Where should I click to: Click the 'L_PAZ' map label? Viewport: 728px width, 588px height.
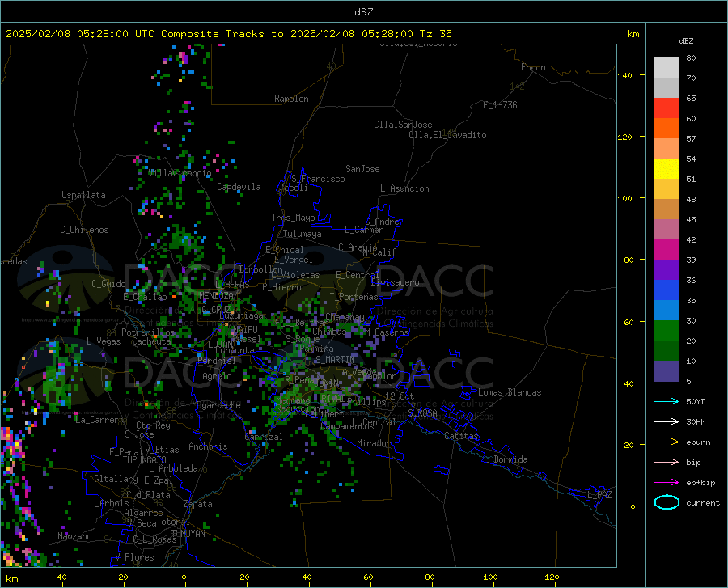[x=599, y=495]
